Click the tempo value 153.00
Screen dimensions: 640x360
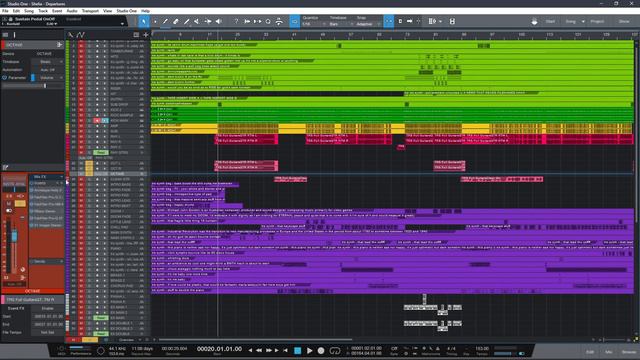click(482, 349)
